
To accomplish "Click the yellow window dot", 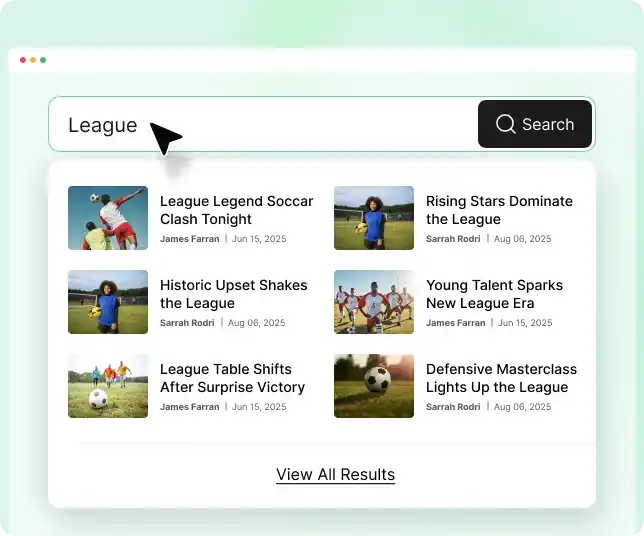I will click(33, 60).
